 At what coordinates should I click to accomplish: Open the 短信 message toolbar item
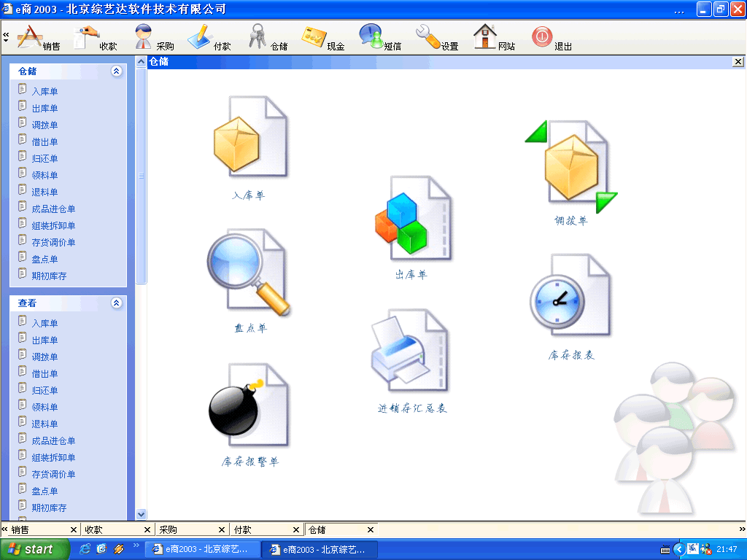[379, 37]
